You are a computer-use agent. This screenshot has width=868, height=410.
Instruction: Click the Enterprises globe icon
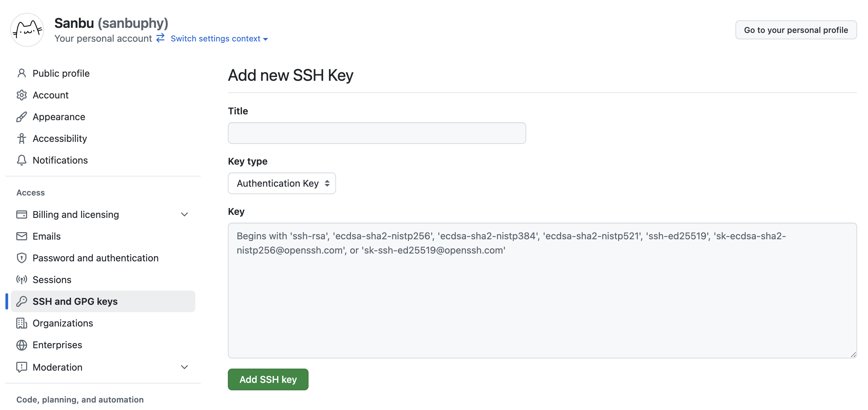coord(21,345)
